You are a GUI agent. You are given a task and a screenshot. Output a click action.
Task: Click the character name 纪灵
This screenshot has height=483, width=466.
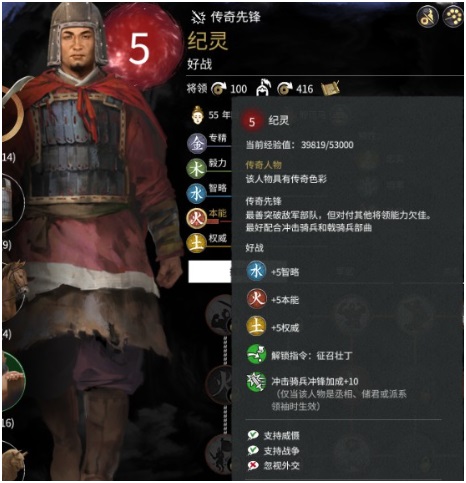pyautogui.click(x=207, y=41)
